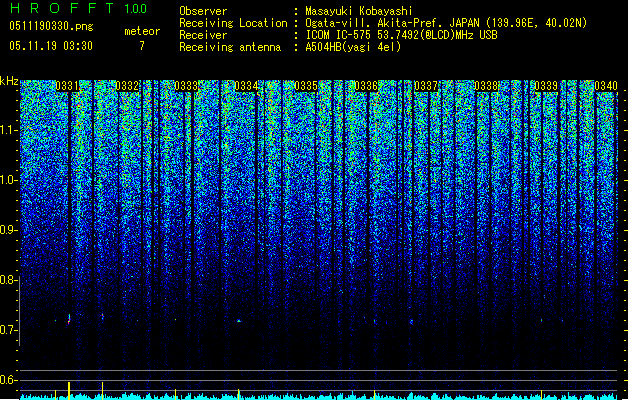
Task: Click the kHz axis unit label
Action: coord(9,81)
